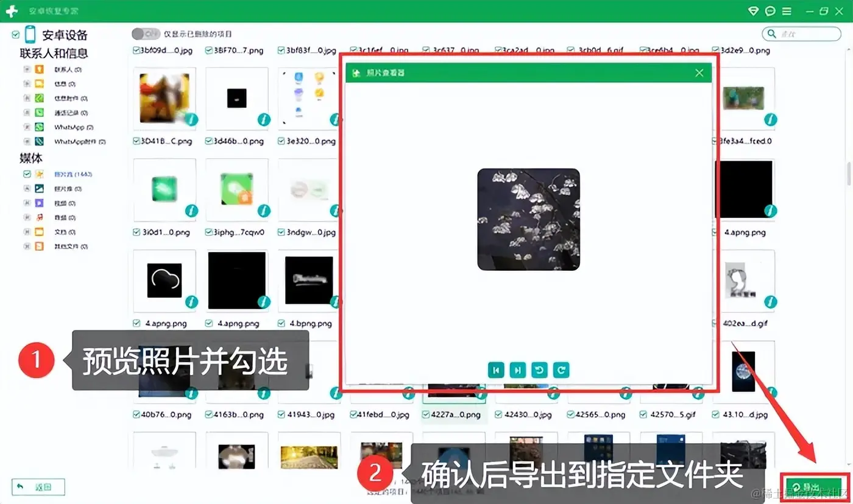Select 图片库 (1463) label in sidebar

tap(73, 174)
